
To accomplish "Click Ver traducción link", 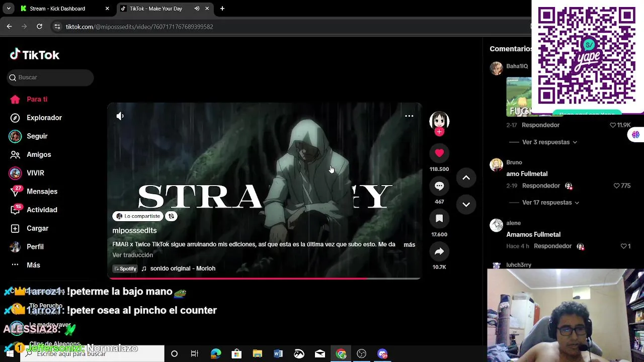I will click(132, 255).
